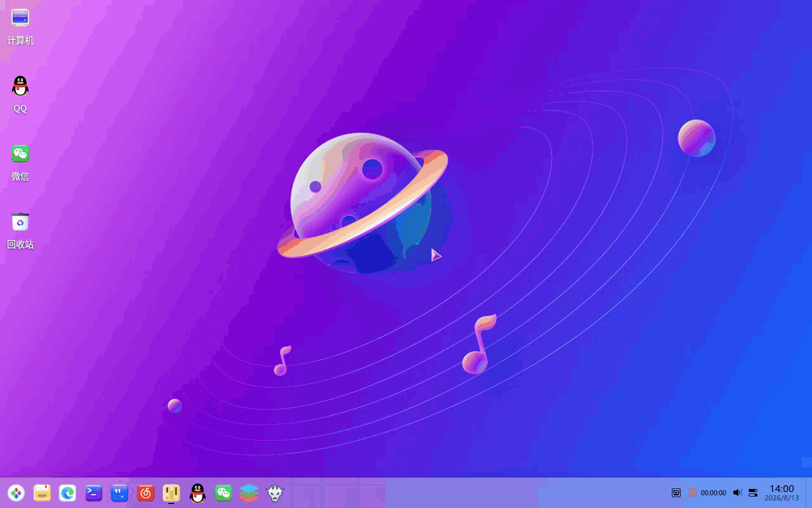
Task: Start screen recording with the red record icon
Action: click(x=693, y=493)
